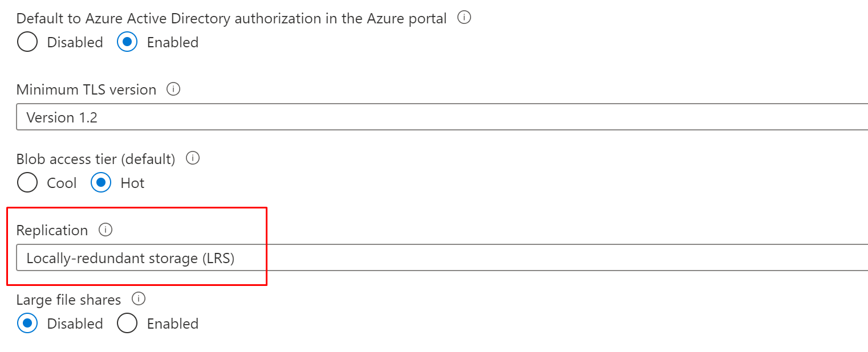Image resolution: width=868 pixels, height=352 pixels.
Task: Select Disabled radio circle for Large file shares
Action: 27,324
